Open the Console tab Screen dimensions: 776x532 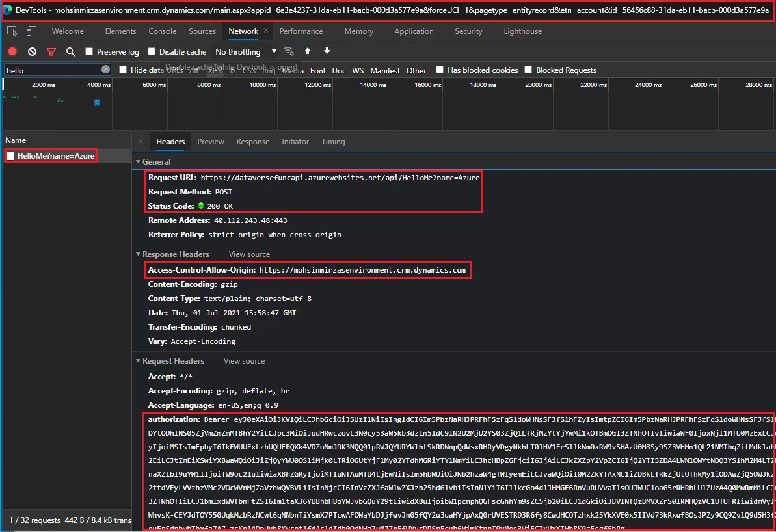(x=163, y=31)
